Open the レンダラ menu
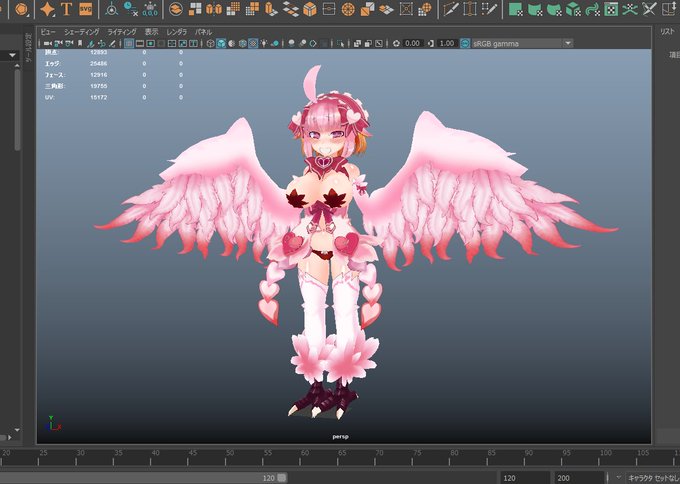680x484 pixels. point(177,32)
